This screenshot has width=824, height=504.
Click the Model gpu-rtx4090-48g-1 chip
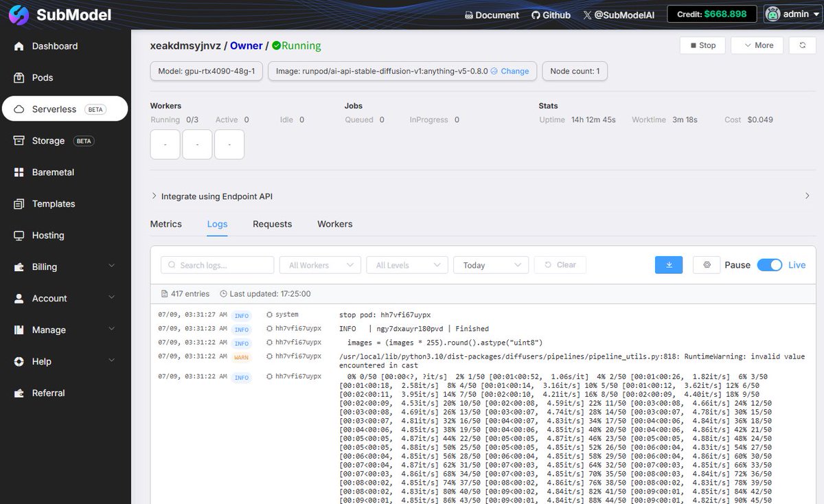coord(206,71)
